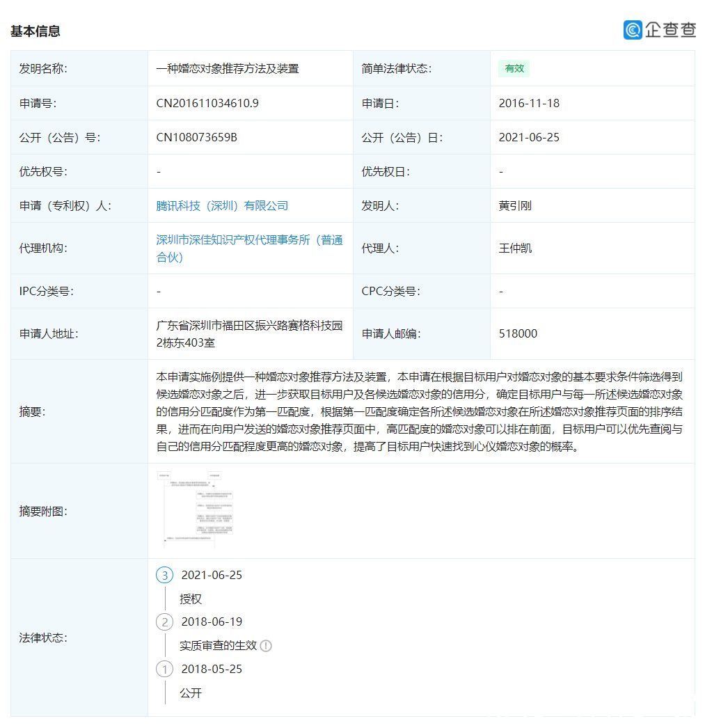Click the 有效 legal status badge

(x=514, y=68)
